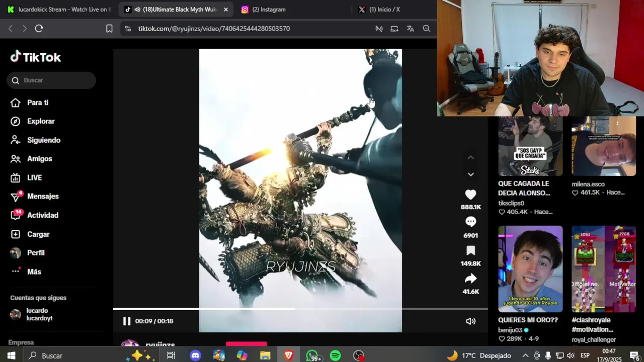Pause the video
Viewport: 644px width, 362px height.
click(x=127, y=321)
